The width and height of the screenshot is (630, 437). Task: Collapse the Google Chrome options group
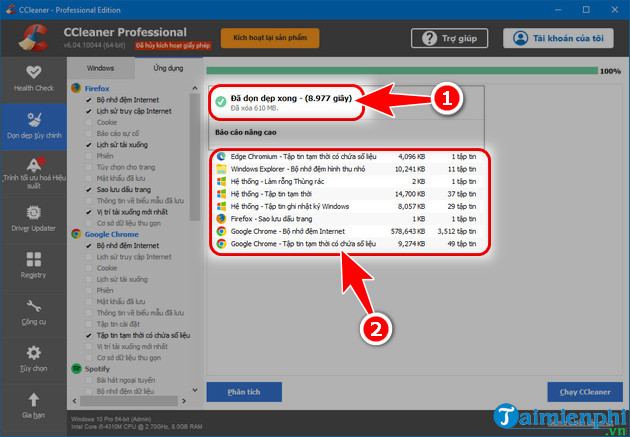coord(111,234)
